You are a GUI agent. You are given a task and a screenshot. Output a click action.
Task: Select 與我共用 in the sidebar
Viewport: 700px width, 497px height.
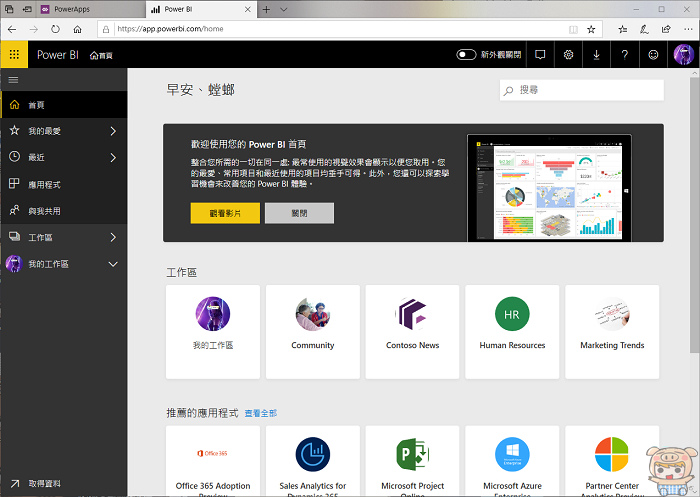click(44, 211)
